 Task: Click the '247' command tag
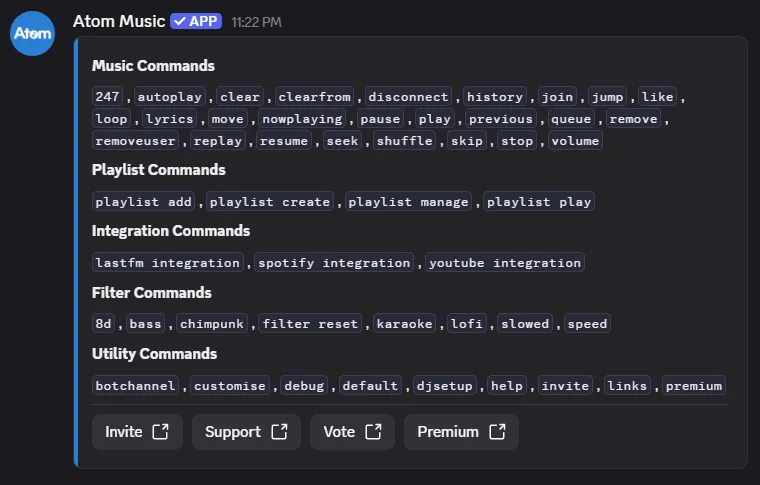[107, 96]
